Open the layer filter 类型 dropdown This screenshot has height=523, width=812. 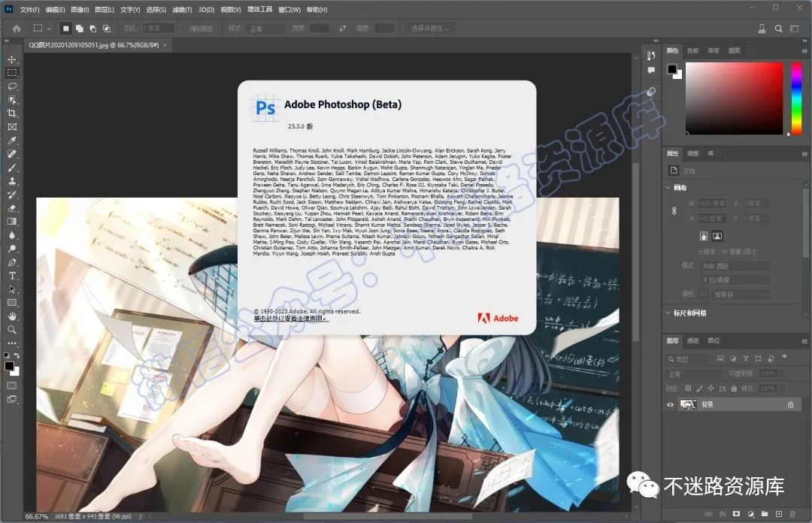coord(687,359)
